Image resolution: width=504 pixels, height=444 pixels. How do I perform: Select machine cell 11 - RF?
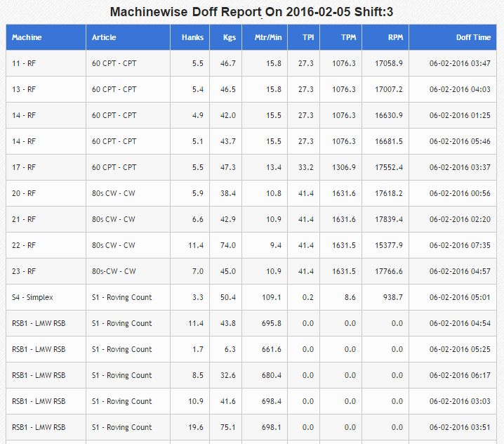24,63
